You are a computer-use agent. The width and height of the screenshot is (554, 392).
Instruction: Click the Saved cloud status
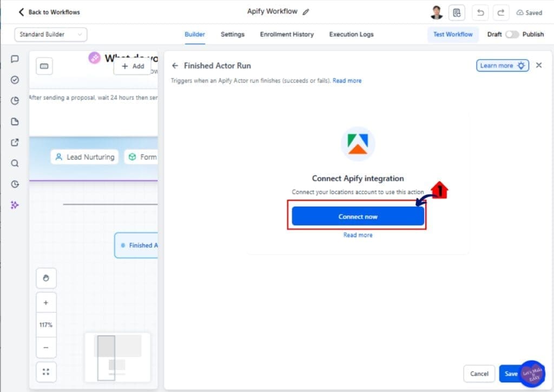pyautogui.click(x=529, y=13)
